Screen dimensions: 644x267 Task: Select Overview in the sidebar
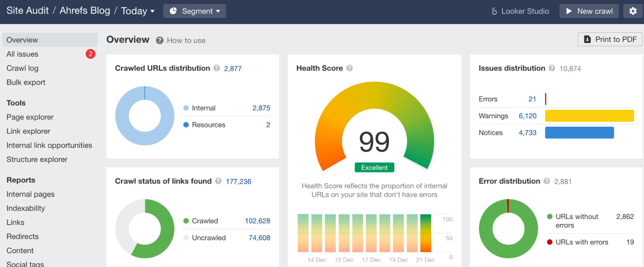[50, 40]
